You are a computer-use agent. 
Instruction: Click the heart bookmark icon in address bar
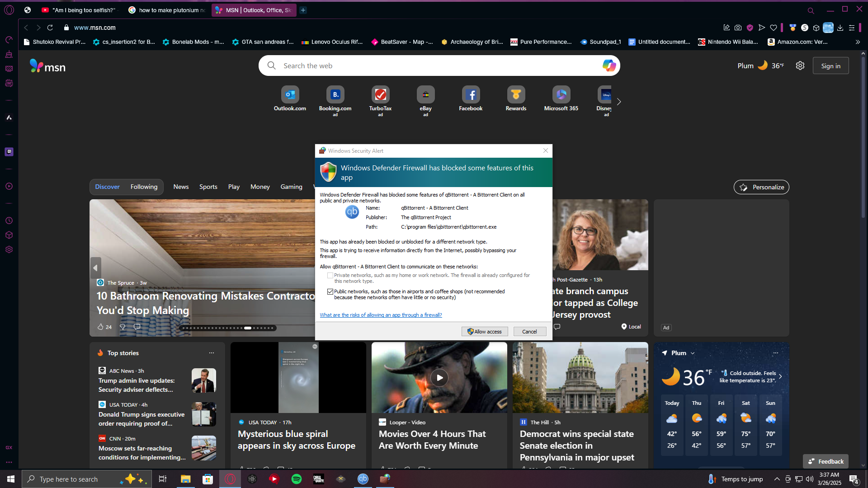774,28
